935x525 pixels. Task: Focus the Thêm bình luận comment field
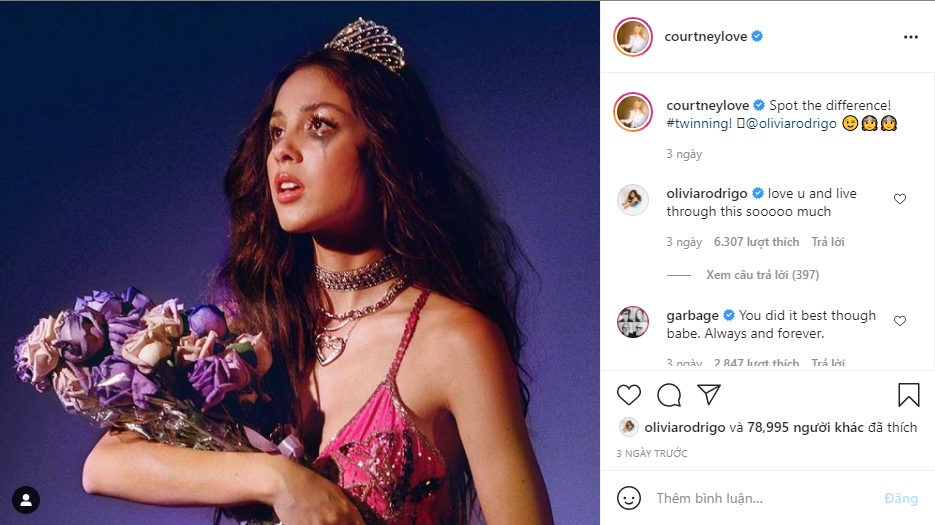(x=760, y=497)
